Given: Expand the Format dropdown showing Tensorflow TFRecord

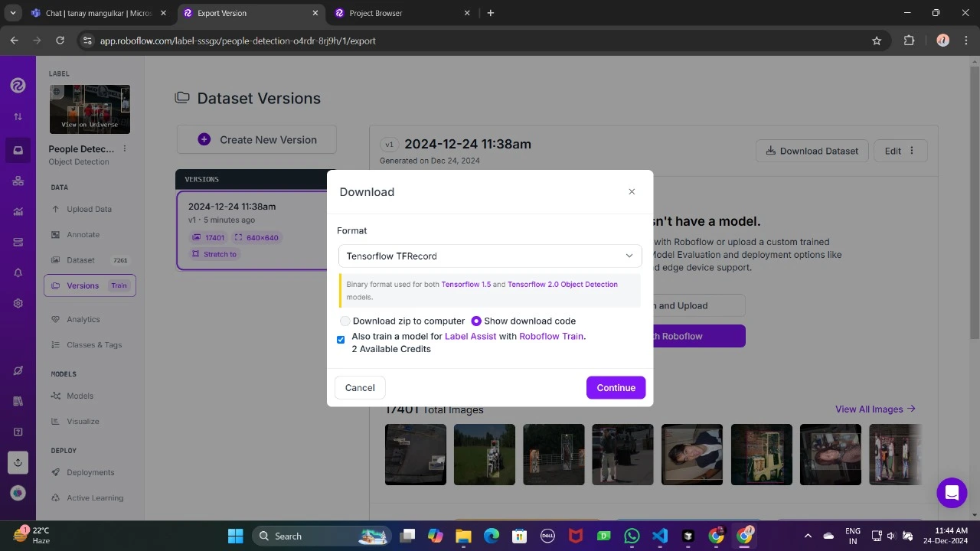Looking at the screenshot, I should (x=490, y=256).
